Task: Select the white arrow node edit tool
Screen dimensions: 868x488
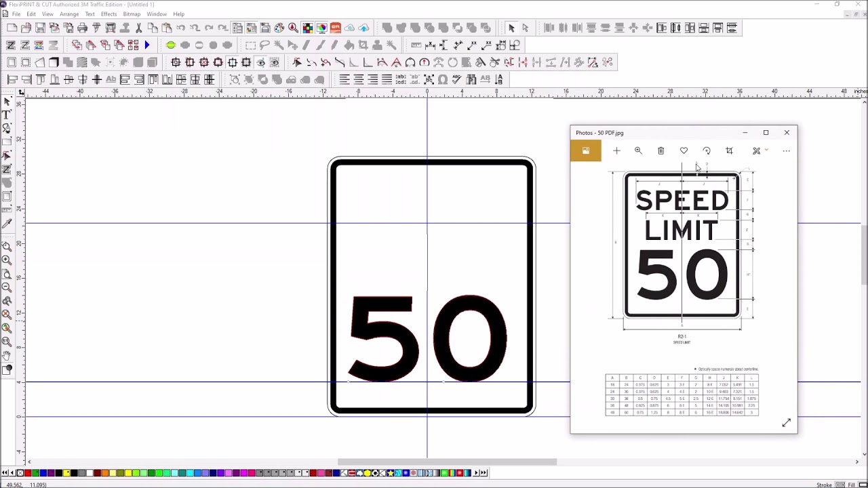Action: [526, 28]
